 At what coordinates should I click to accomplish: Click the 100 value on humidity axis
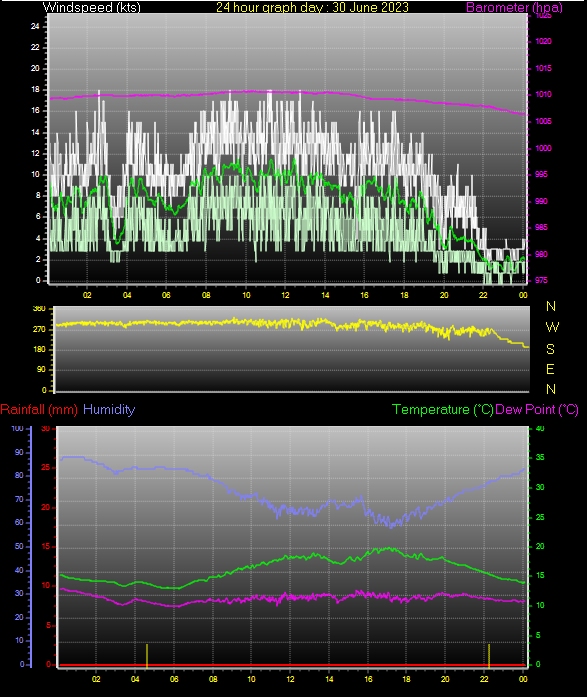coord(17,429)
